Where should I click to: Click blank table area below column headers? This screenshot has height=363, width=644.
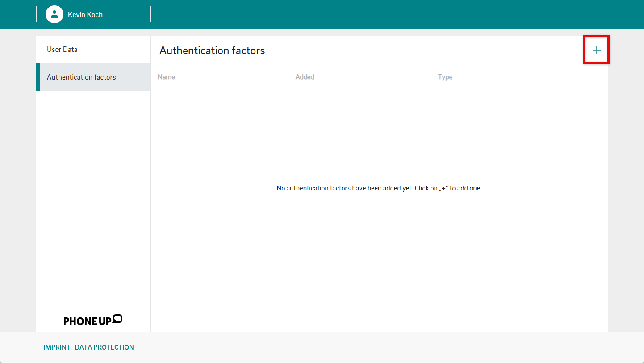tap(379, 259)
